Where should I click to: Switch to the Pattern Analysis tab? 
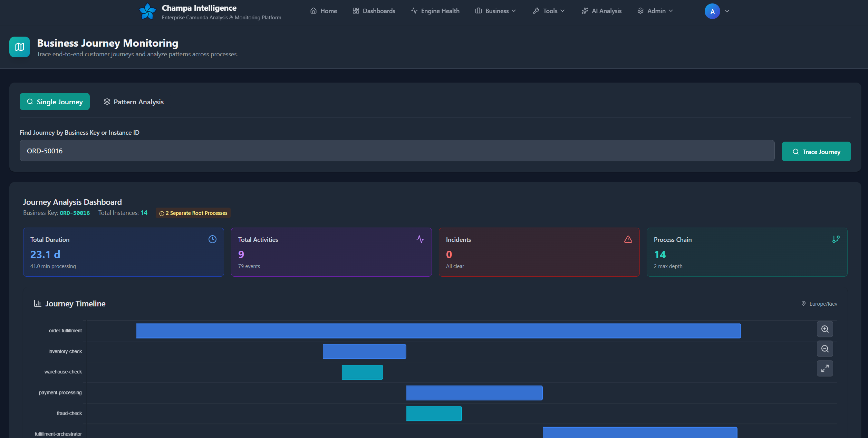tap(134, 102)
